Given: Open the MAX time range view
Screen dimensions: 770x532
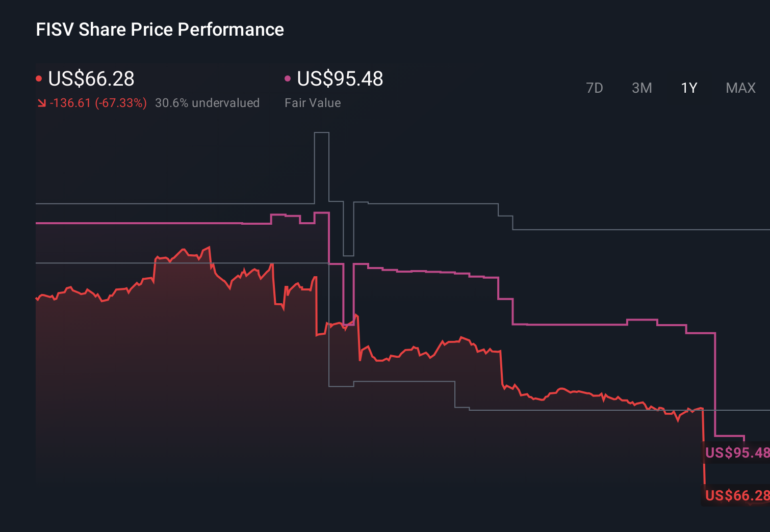Looking at the screenshot, I should (740, 88).
